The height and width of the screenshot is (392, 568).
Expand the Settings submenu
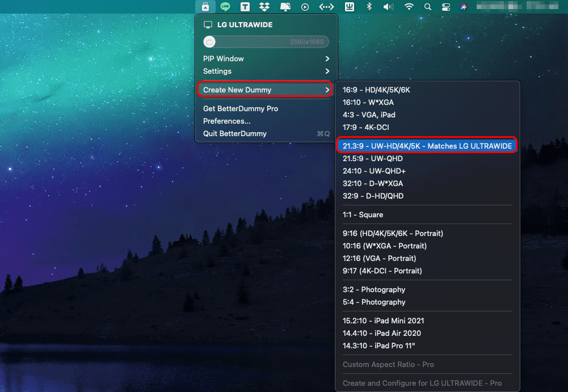(x=217, y=71)
